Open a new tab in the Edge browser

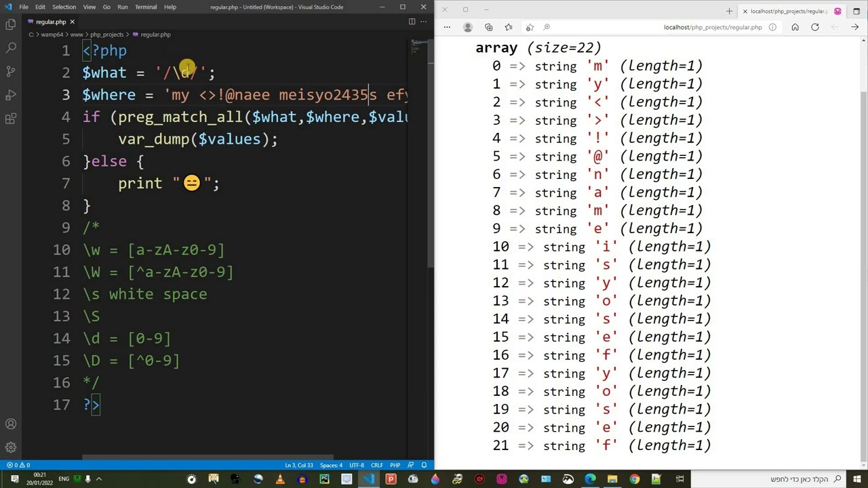(729, 11)
